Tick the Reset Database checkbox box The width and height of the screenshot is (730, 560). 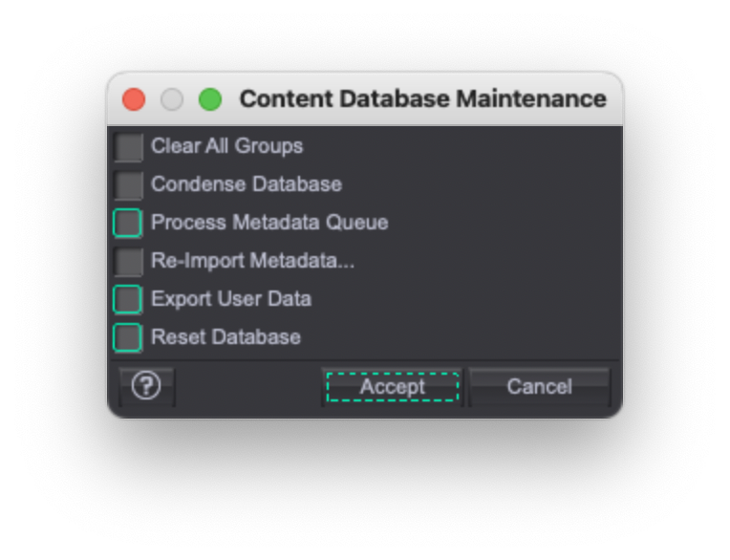pos(128,337)
